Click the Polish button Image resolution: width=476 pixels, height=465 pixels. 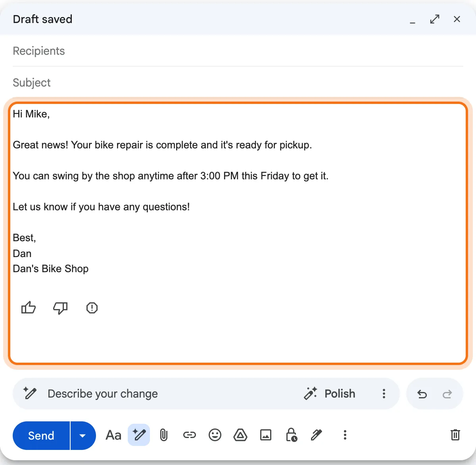[x=330, y=394]
